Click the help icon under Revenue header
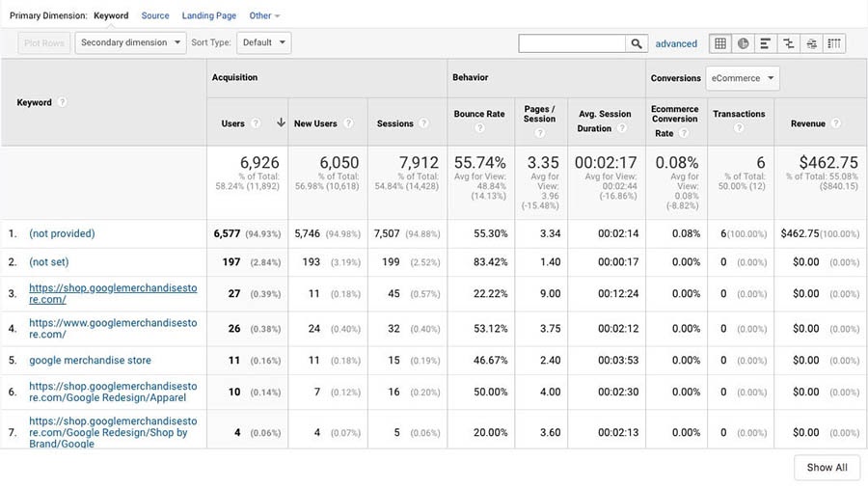Screen dimensions: 868x488 coord(835,123)
